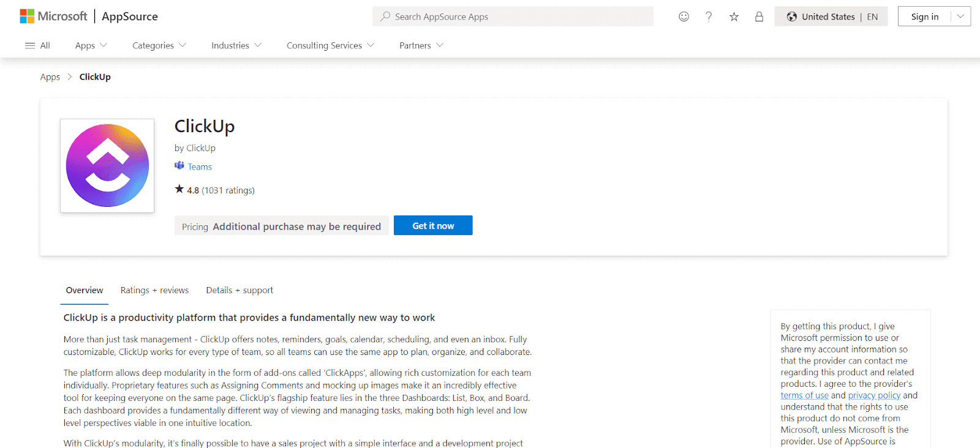Open the Industries dropdown

[x=236, y=45]
